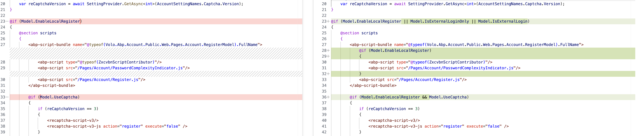Click the addition marker on right line 23
Viewport: 644px width, 136px height.
(328, 22)
